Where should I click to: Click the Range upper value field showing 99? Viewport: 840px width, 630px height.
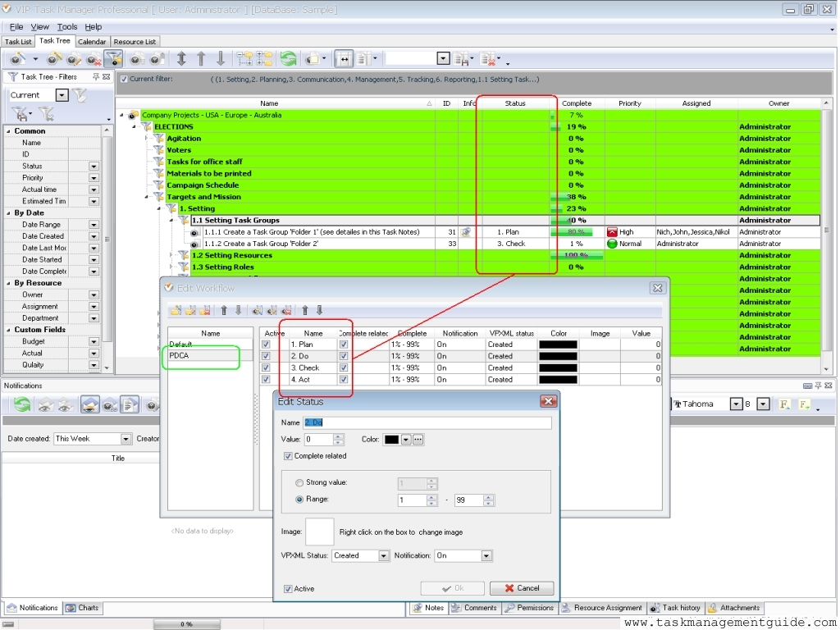pyautogui.click(x=468, y=500)
